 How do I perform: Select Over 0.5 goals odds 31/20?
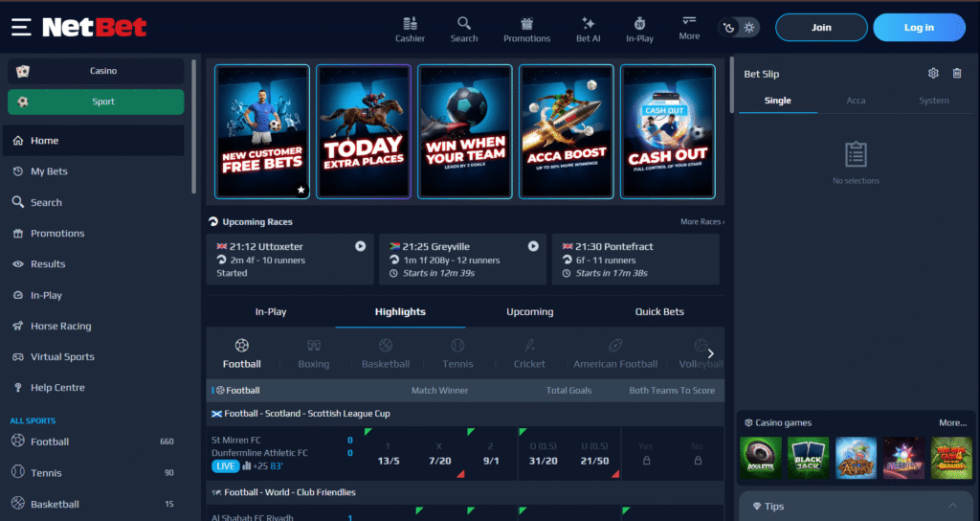pyautogui.click(x=544, y=454)
